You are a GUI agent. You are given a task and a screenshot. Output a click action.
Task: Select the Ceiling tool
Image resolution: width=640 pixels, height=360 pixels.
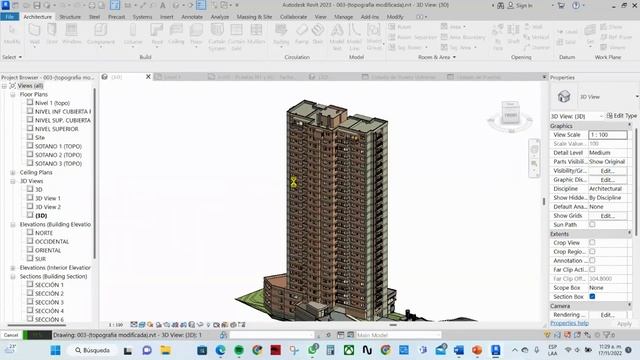(x=176, y=33)
